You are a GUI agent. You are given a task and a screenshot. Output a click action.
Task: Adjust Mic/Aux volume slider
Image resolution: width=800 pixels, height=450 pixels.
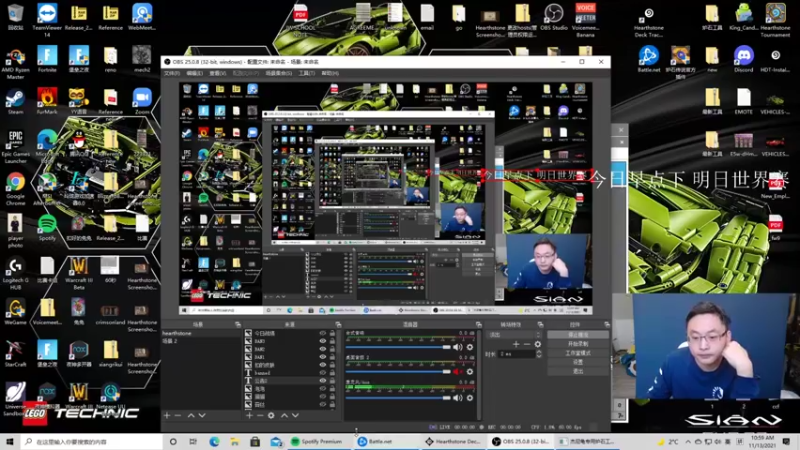point(398,398)
